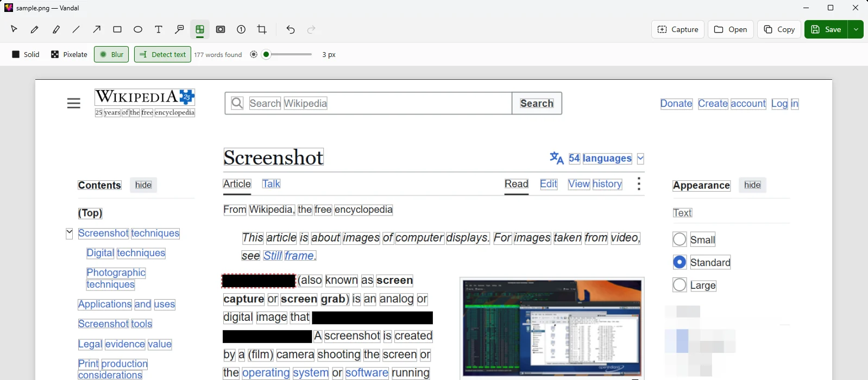Screen dimensions: 868x380
Task: Toggle the Blur censor style
Action: coord(111,54)
